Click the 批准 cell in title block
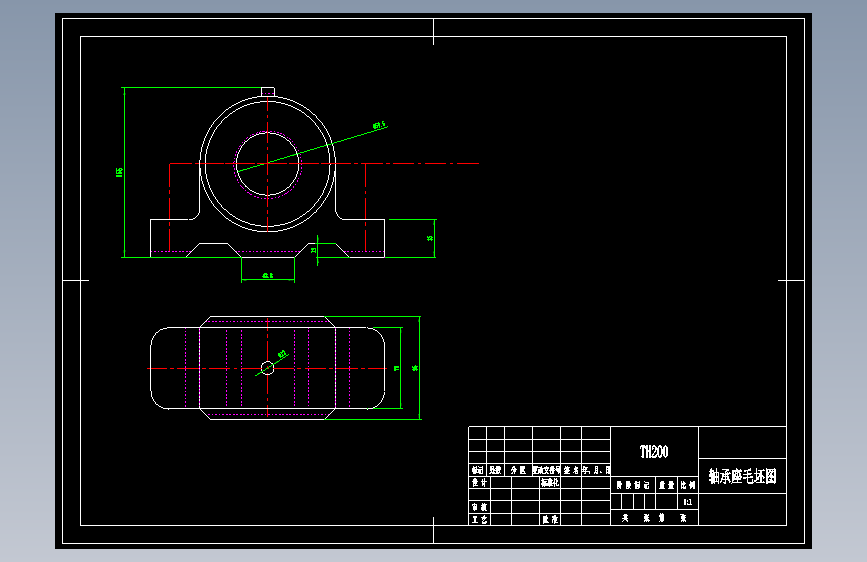The image size is (867, 562). pos(550,519)
